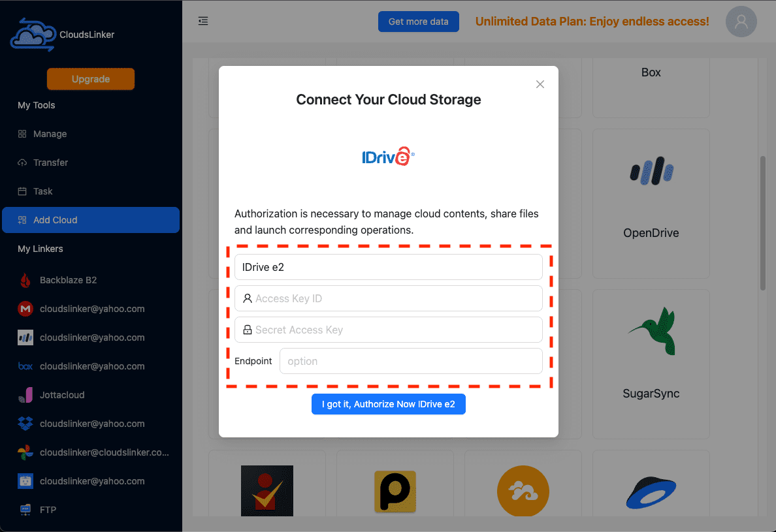776x532 pixels.
Task: Close the Connect Your Cloud Storage dialog
Action: pos(540,84)
